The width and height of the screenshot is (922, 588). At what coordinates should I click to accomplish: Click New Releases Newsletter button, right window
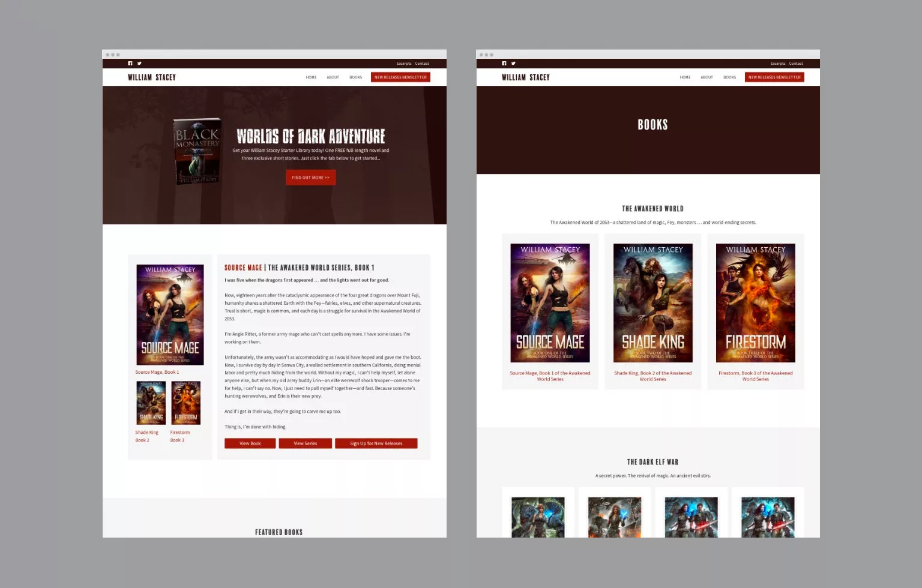point(774,77)
